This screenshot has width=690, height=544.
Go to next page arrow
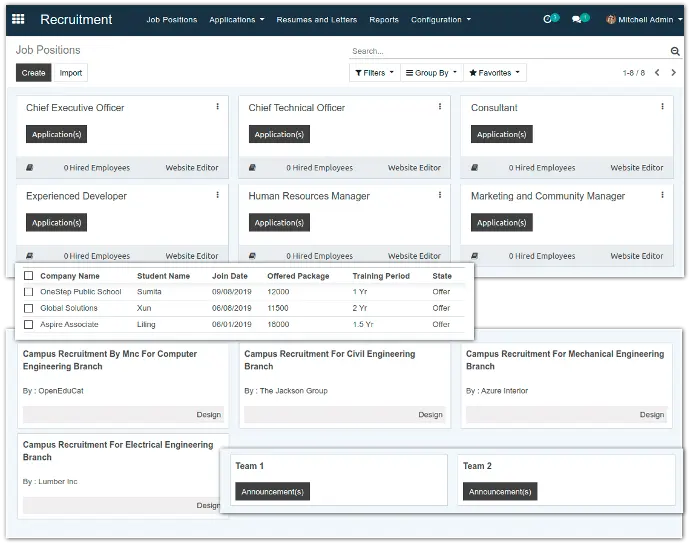[x=673, y=73]
